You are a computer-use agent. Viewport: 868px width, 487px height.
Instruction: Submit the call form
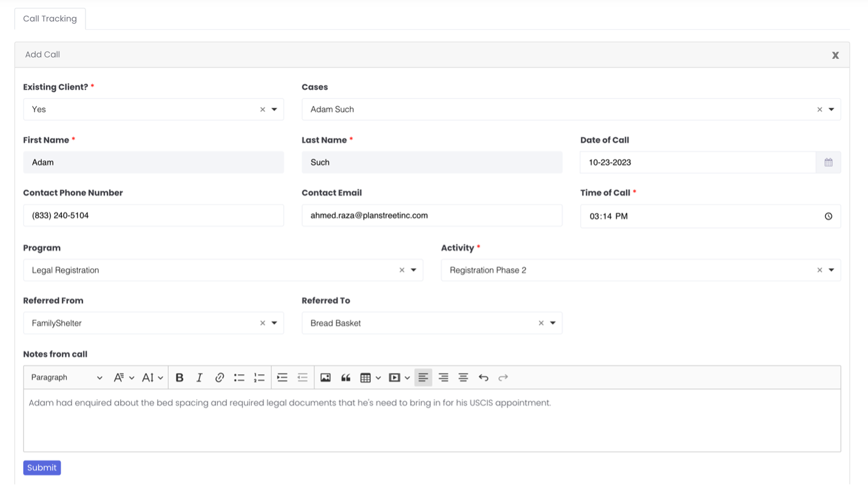pos(42,468)
